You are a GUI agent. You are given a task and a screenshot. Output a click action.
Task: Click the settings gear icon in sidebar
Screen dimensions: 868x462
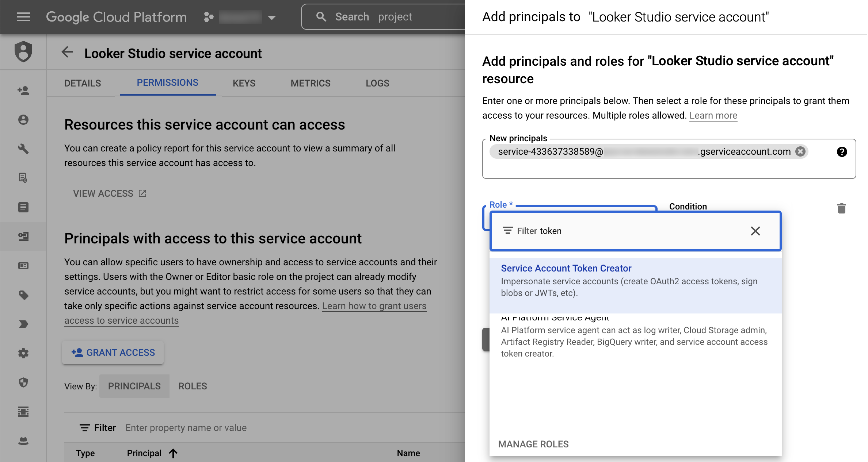pyautogui.click(x=23, y=354)
